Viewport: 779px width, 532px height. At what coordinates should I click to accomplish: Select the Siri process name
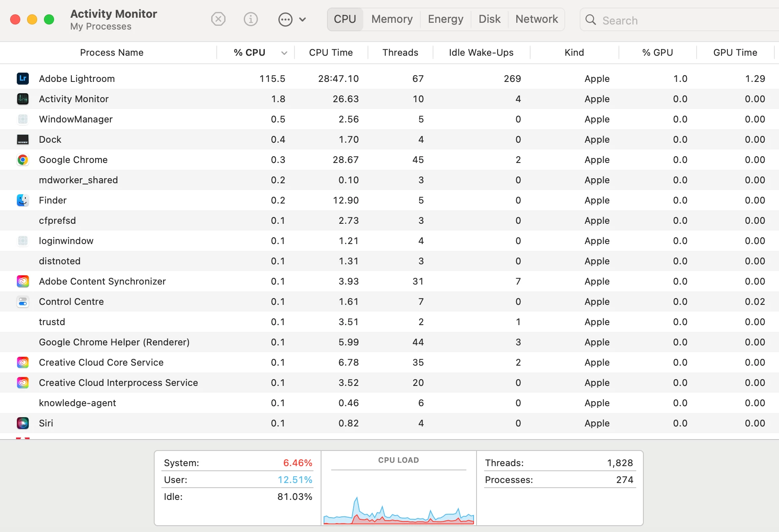[x=46, y=423]
